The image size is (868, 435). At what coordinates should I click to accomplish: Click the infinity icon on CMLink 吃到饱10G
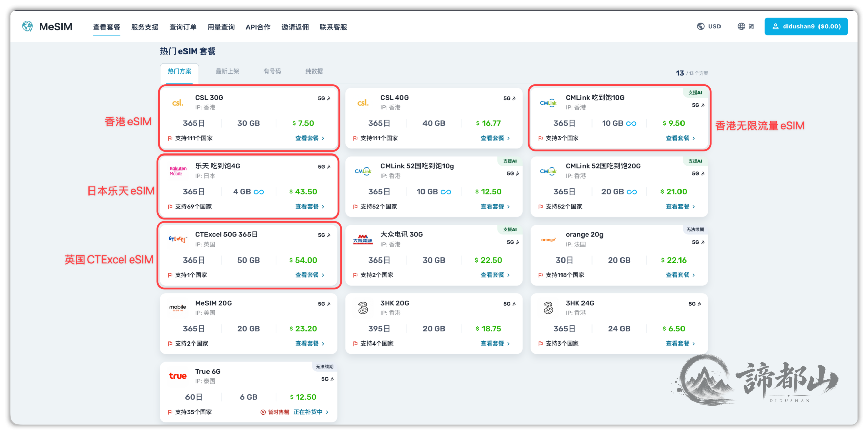[631, 124]
